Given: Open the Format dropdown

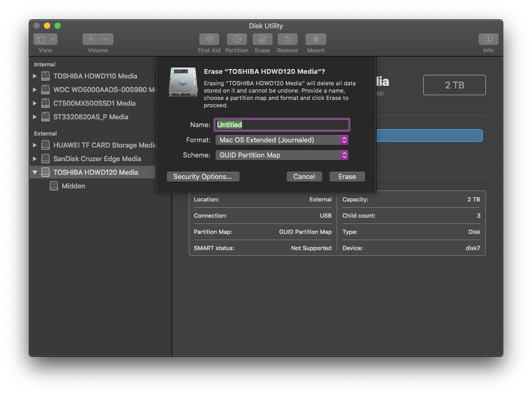Looking at the screenshot, I should 281,140.
